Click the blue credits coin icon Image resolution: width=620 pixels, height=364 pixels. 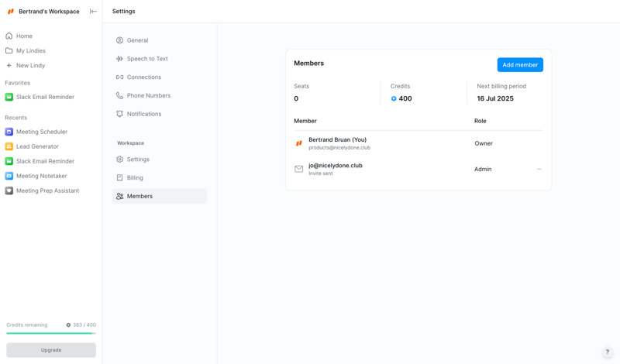tap(394, 99)
